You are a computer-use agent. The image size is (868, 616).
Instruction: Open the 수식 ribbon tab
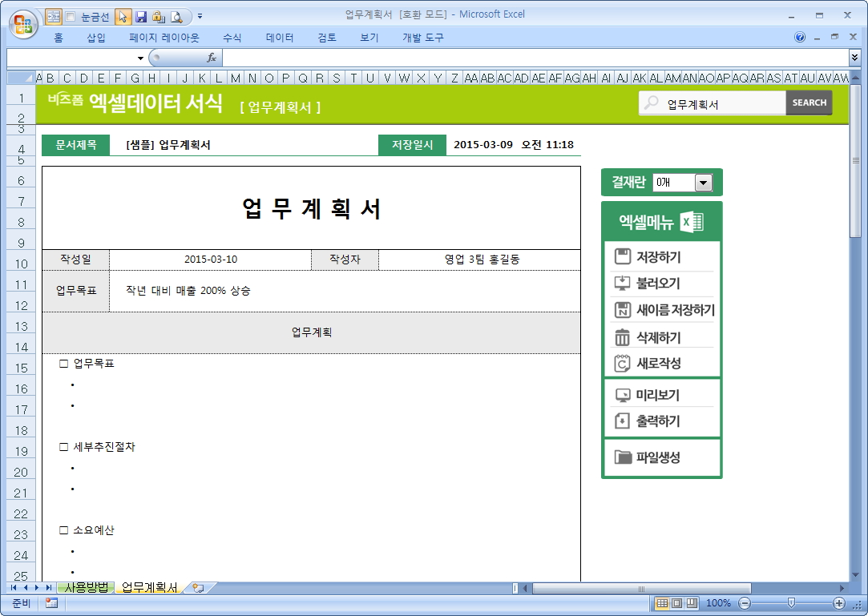click(x=232, y=38)
